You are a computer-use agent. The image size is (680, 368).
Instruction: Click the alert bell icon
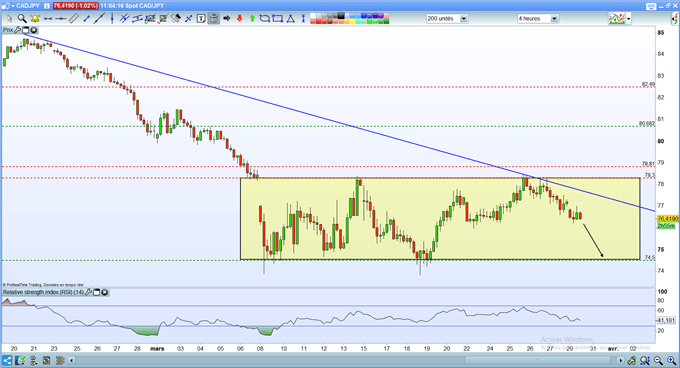(x=35, y=19)
